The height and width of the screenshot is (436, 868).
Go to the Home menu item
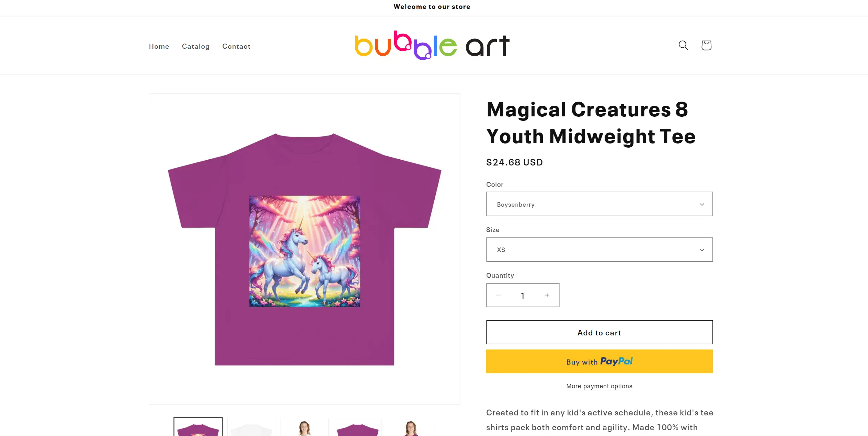point(159,46)
